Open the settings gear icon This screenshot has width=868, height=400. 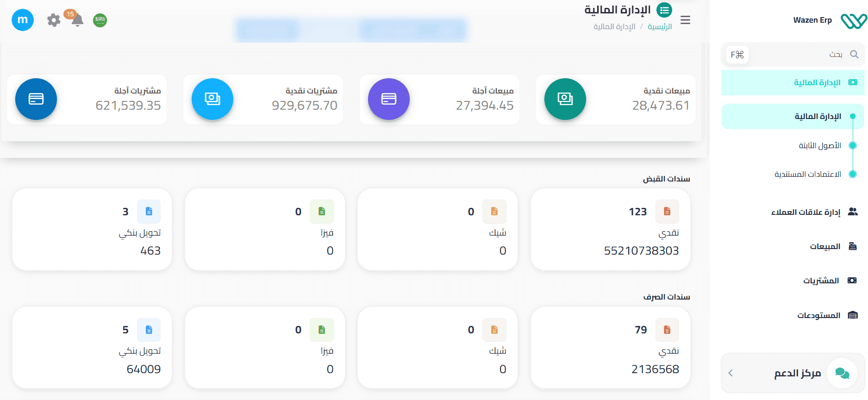pos(54,20)
